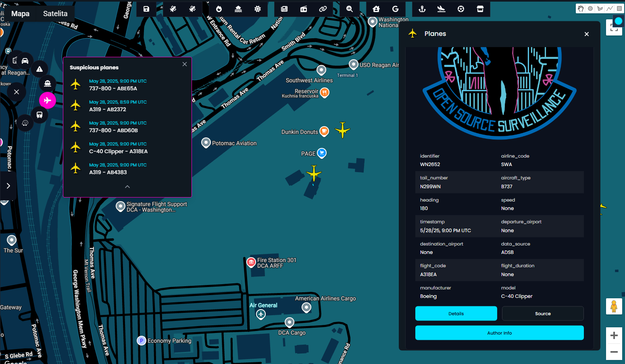625x364 pixels.
Task: Click the save floppy disk toolbar icon
Action: 146,9
